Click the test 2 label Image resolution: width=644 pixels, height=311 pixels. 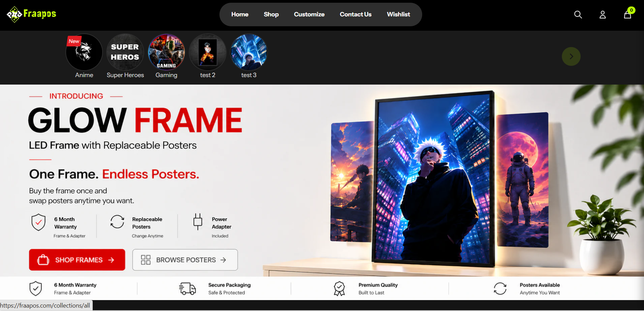point(208,75)
